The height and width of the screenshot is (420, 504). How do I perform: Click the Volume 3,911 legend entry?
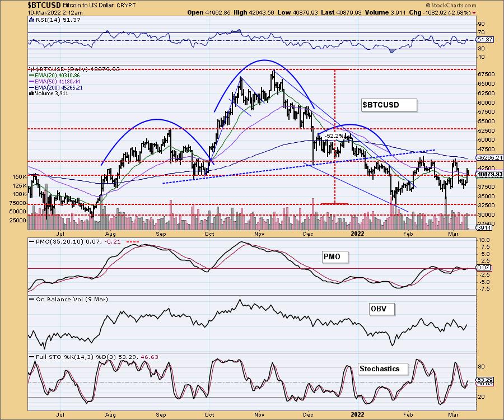(x=49, y=93)
